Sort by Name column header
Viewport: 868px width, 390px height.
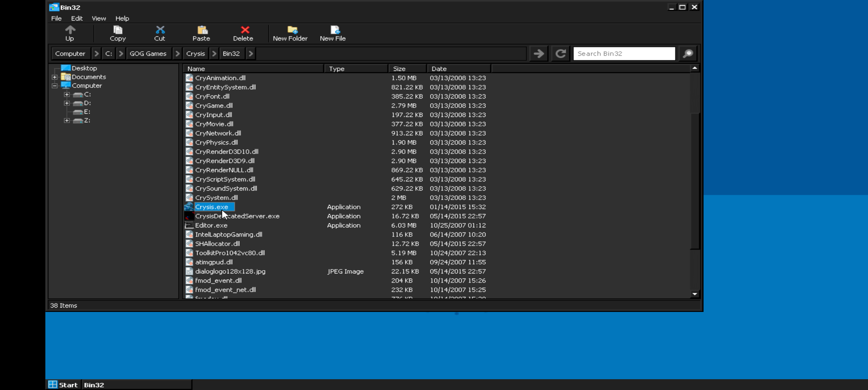[253, 69]
